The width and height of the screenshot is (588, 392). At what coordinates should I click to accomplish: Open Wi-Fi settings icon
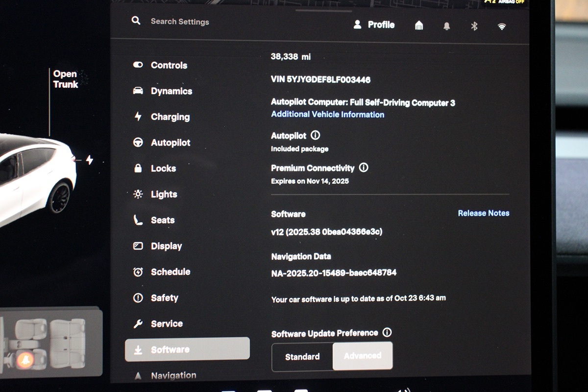502,26
